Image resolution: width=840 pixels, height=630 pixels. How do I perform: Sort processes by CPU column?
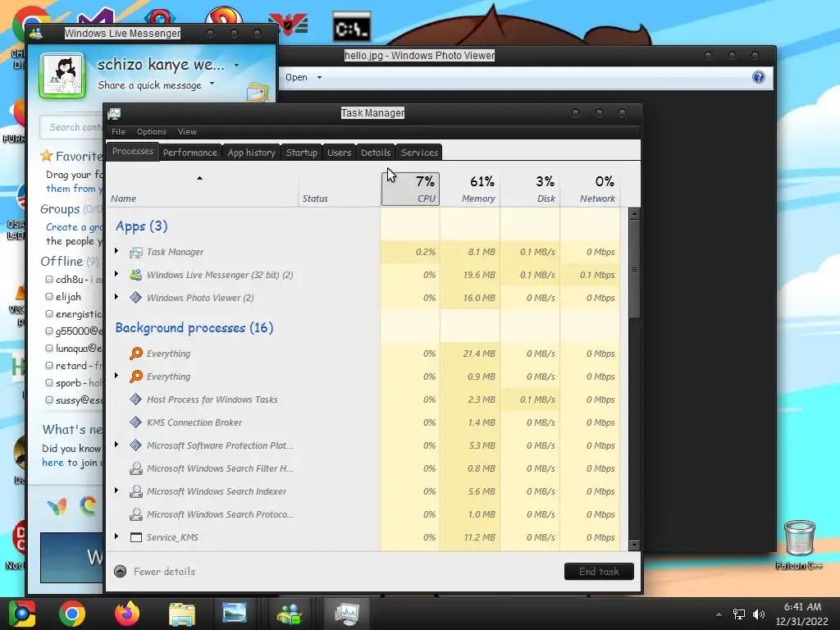(x=410, y=189)
